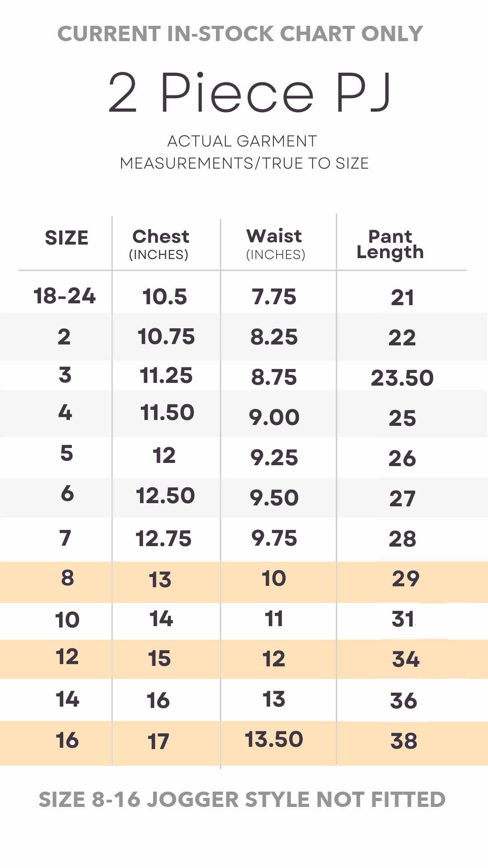Select the Pant Length column header
The width and height of the screenshot is (488, 868).
(x=390, y=245)
